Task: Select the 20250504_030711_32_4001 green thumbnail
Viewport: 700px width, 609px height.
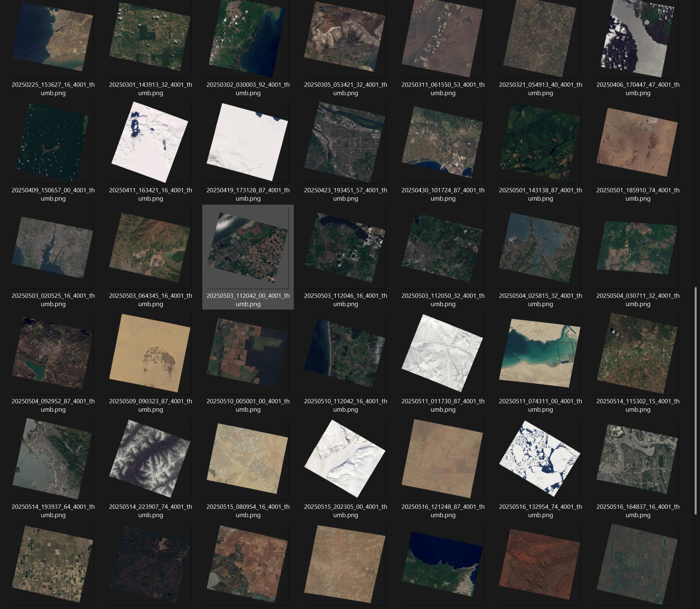Action: (638, 248)
